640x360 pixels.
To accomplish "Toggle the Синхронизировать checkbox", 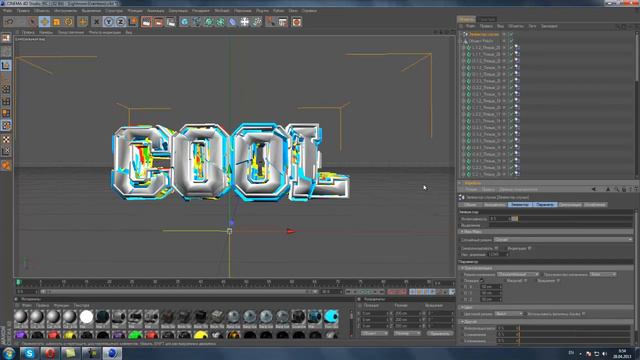I will pyautogui.click(x=496, y=248).
